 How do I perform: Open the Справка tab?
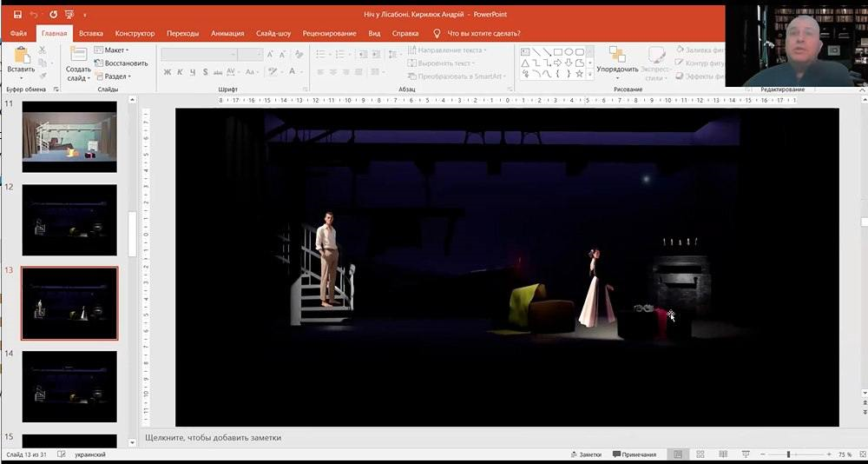pyautogui.click(x=405, y=33)
